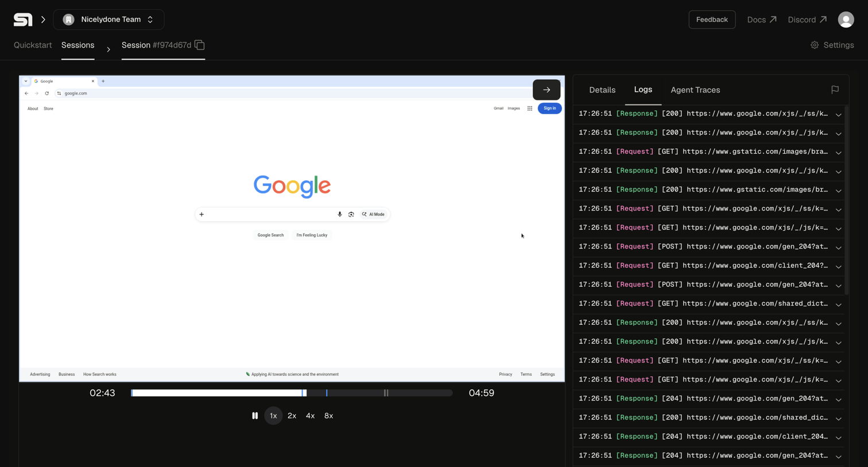Click the logs panel vertical scrollbar
Viewport: 868px width, 467px height.
pos(847,201)
